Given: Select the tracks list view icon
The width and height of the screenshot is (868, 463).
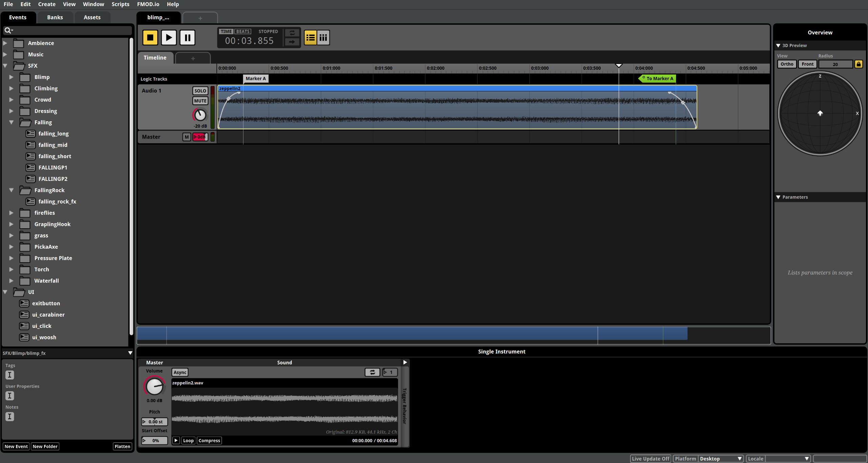Looking at the screenshot, I should [310, 38].
